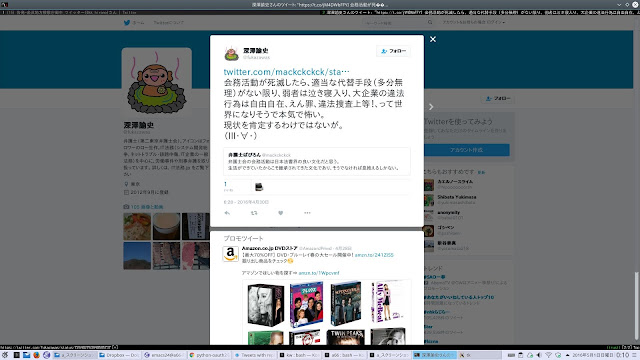Click the retweeter's small avatar under the tweet
The width and height of the screenshot is (640, 360).
pos(259,187)
